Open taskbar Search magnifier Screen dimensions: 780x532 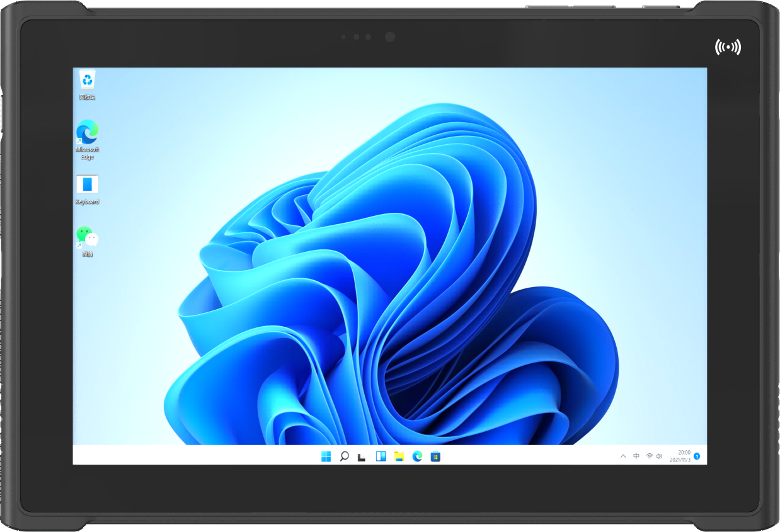(344, 456)
